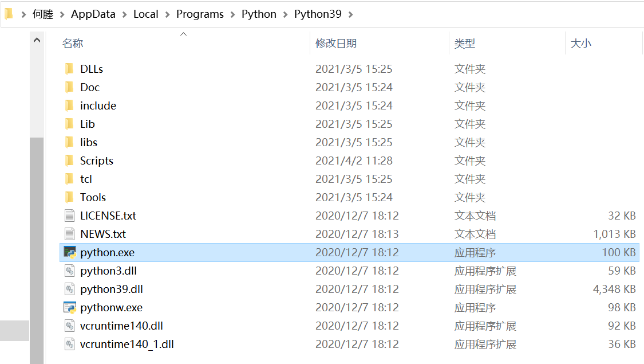The width and height of the screenshot is (644, 364).
Task: Click the python.exe application icon
Action: (70, 253)
